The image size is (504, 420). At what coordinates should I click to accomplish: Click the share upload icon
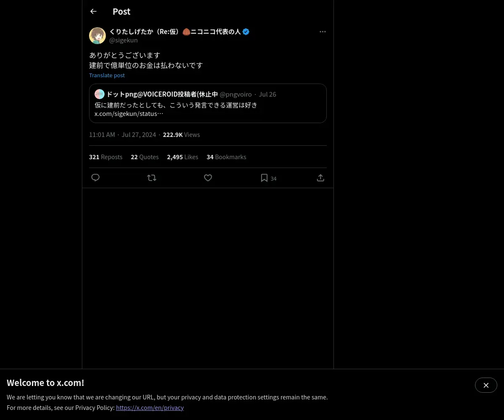point(320,178)
